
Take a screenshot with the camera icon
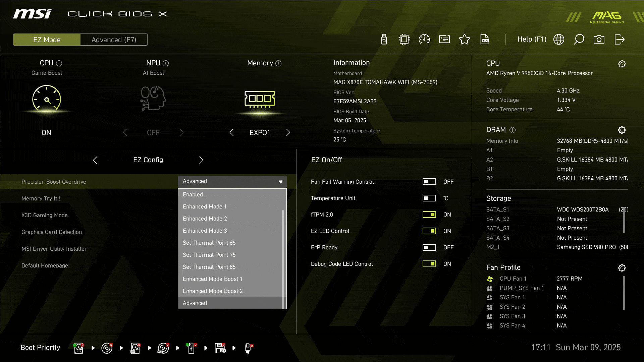click(599, 40)
